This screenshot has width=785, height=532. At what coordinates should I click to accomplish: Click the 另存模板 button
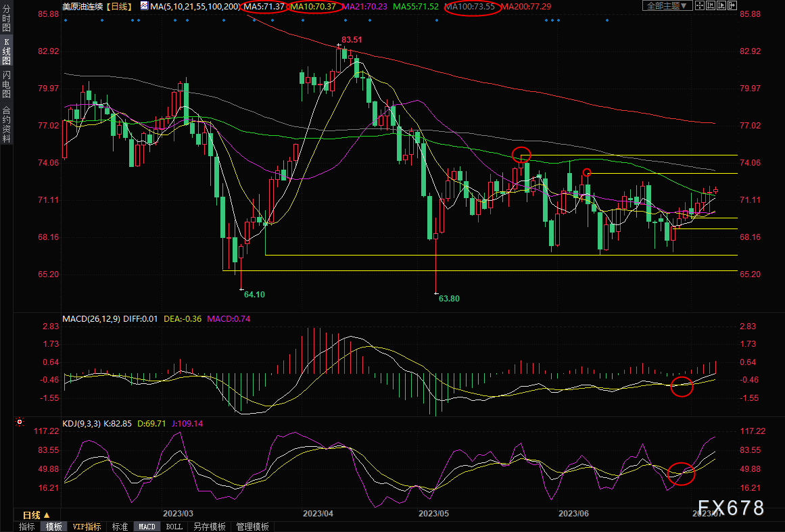(210, 527)
